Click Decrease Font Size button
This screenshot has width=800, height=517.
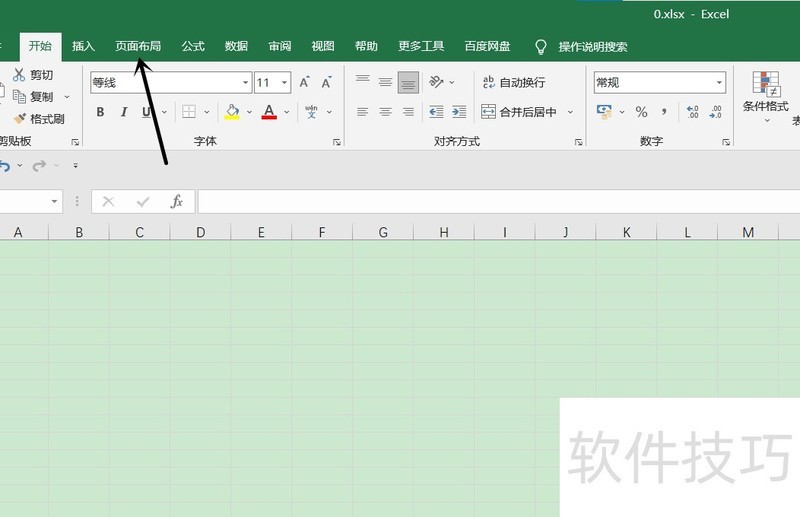[327, 82]
